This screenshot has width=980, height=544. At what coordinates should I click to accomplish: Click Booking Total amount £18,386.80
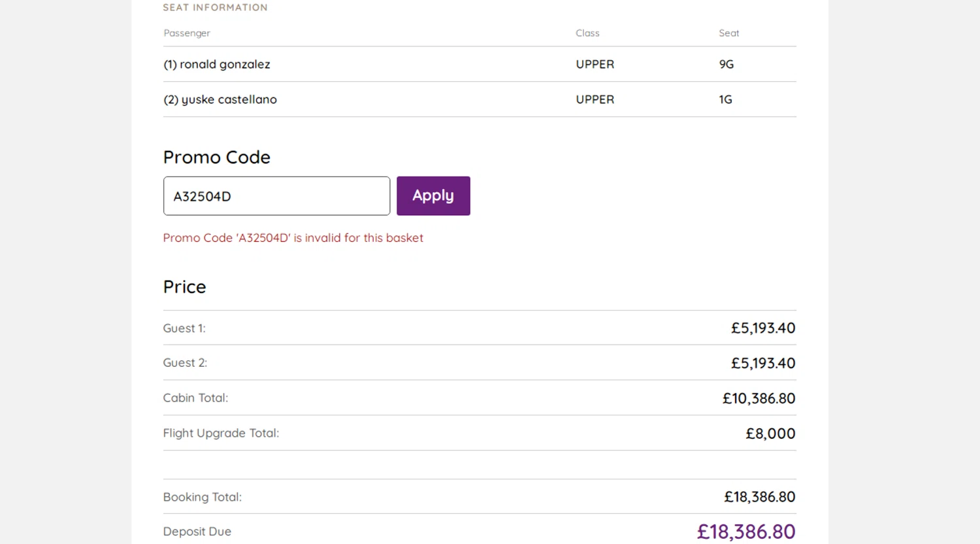[x=759, y=497]
